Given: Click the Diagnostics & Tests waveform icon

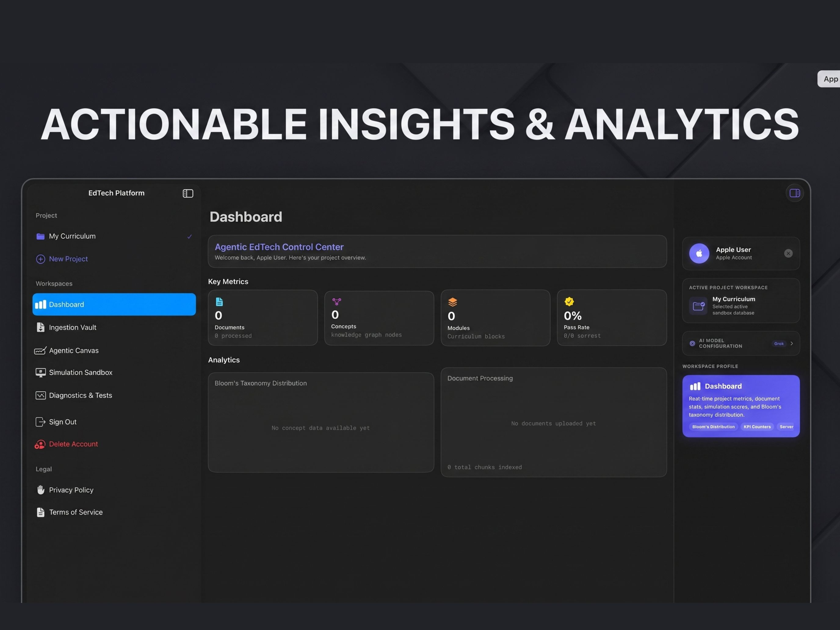Looking at the screenshot, I should click(40, 395).
